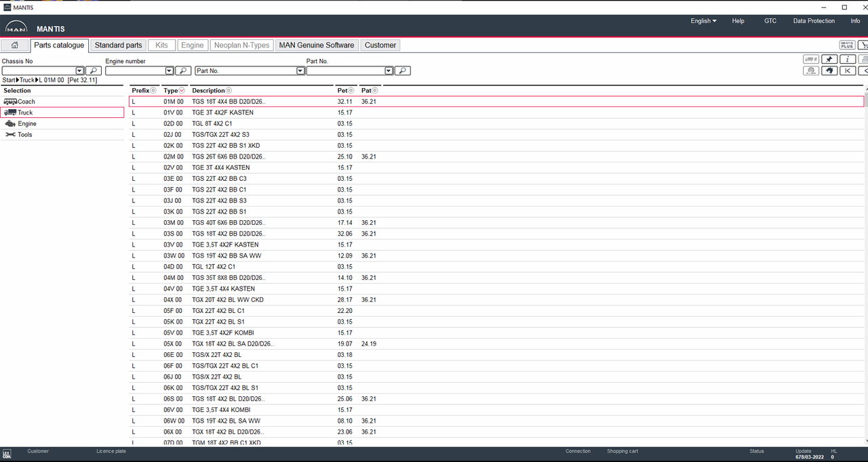Click in the Engine number input field
This screenshot has height=462, width=868.
(x=136, y=70)
